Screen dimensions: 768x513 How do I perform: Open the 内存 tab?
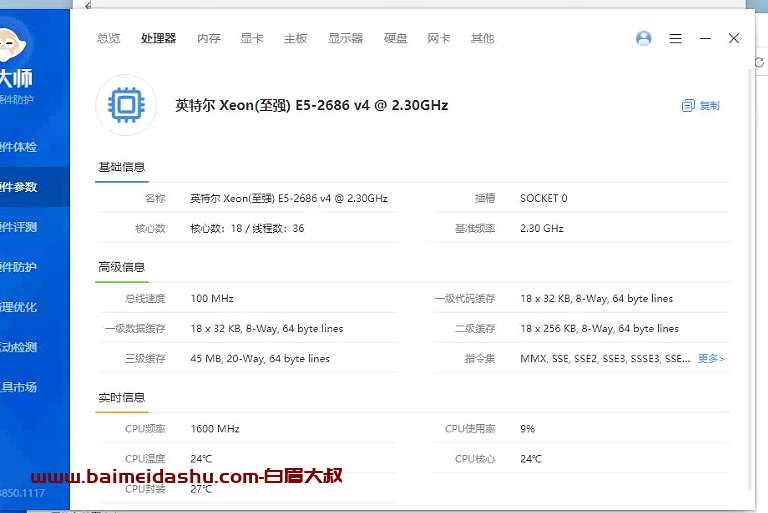(209, 38)
